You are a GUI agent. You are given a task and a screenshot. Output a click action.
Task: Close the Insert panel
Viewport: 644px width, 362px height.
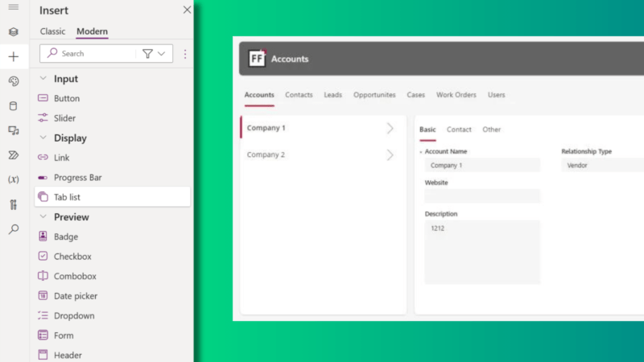187,10
